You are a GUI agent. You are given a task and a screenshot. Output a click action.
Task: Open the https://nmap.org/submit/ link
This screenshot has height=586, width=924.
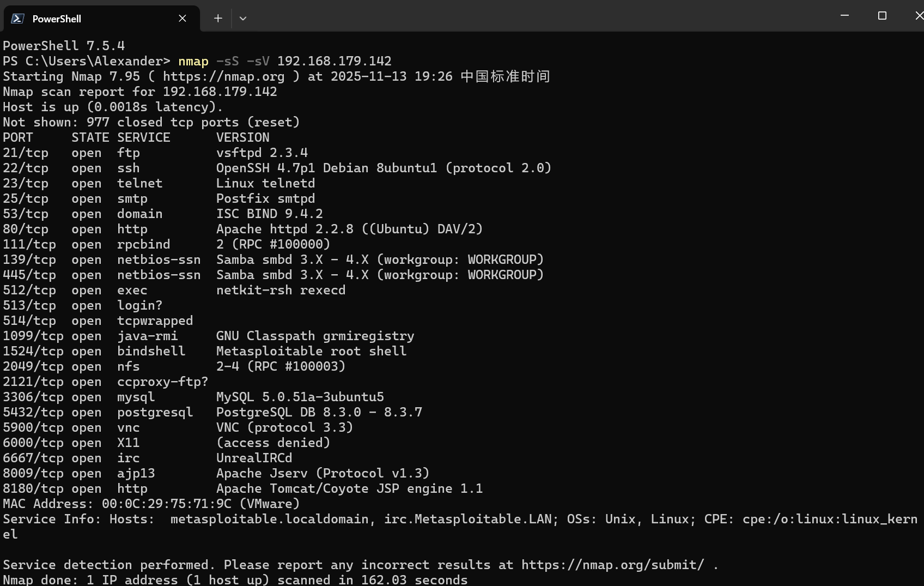[612, 565]
